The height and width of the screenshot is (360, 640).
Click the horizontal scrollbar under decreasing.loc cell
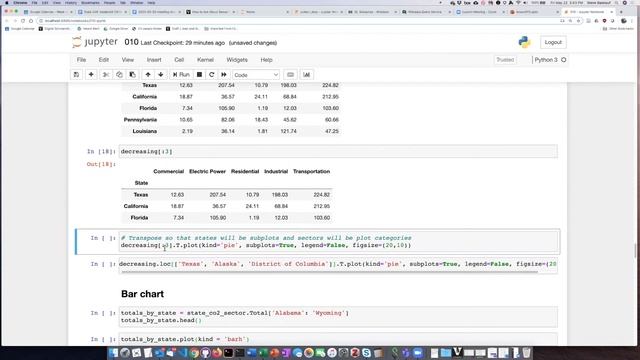329,272
